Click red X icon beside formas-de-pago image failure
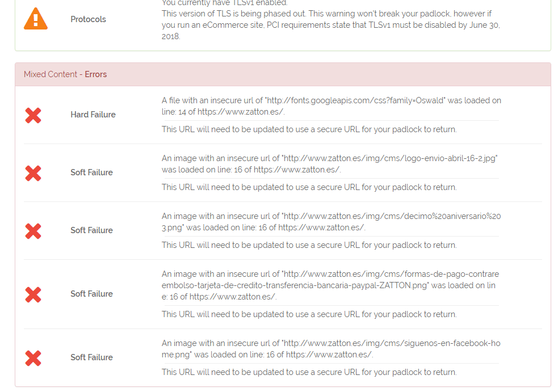558x392 pixels. pos(33,294)
